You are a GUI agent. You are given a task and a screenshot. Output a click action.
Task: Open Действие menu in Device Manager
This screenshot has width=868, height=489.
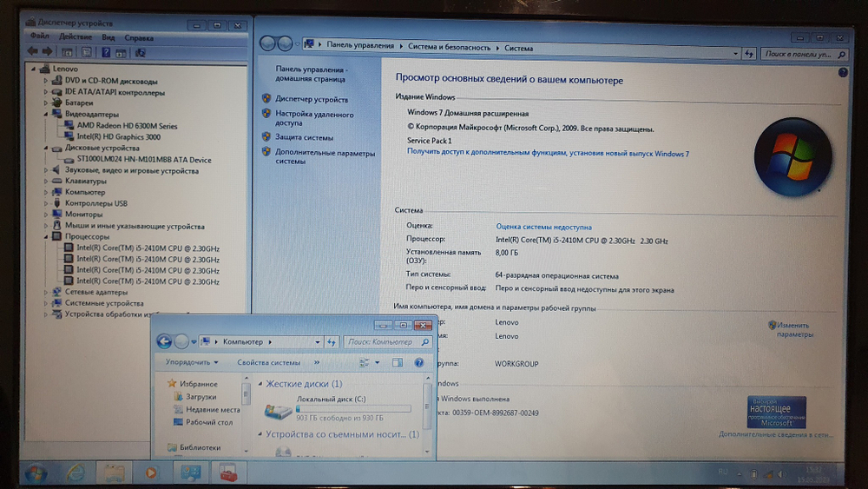pyautogui.click(x=76, y=37)
